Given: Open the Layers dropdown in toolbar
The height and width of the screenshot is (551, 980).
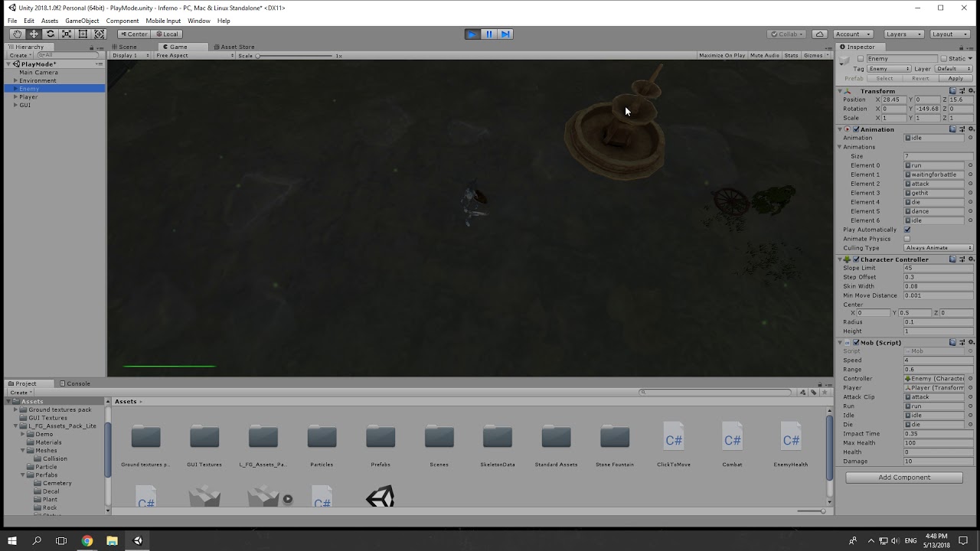Looking at the screenshot, I should 903,34.
